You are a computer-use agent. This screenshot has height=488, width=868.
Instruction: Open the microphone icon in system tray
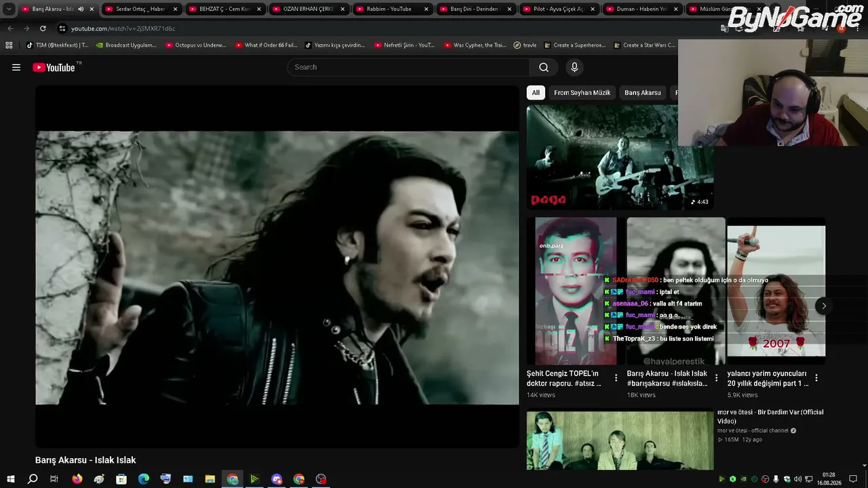click(x=776, y=479)
